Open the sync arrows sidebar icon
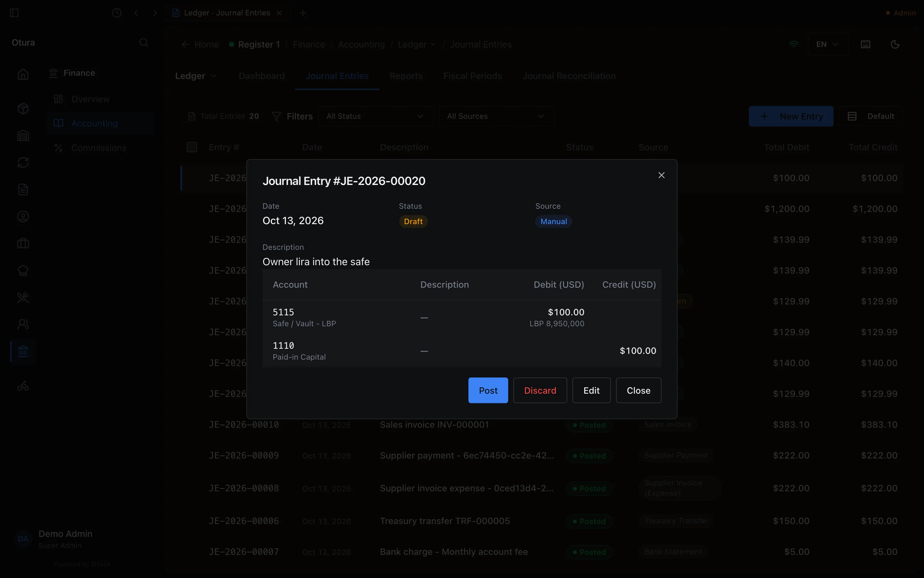Viewport: 924px width, 578px height. (23, 162)
